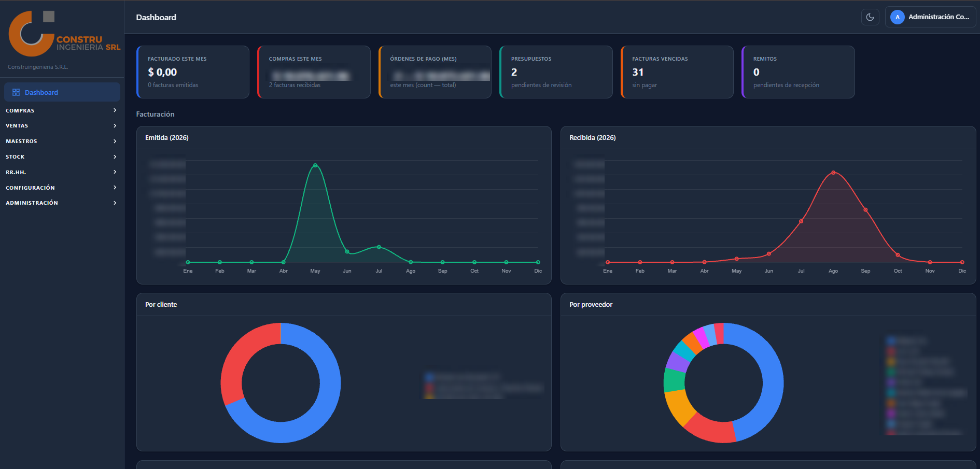Click the 'Emitida (2026)' chart title

tap(167, 138)
